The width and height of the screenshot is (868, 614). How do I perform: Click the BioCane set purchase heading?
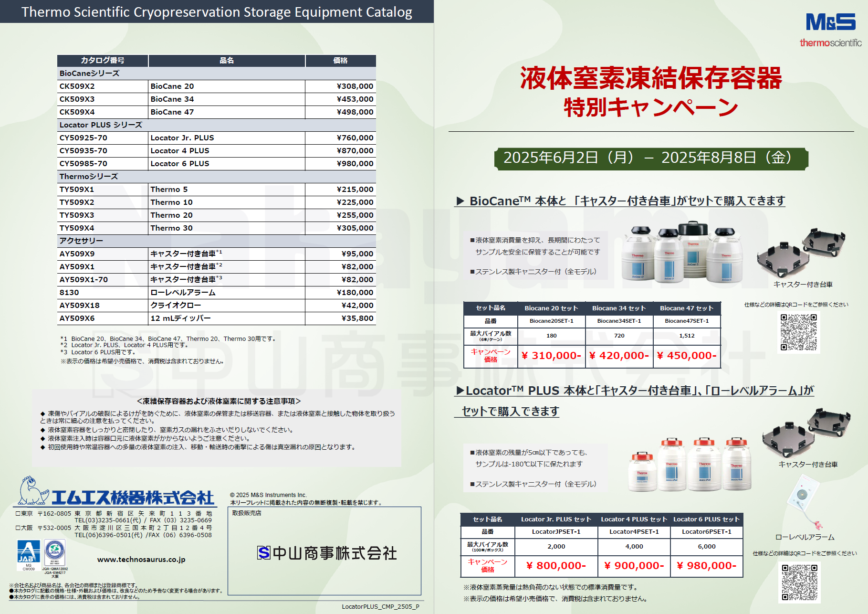pyautogui.click(x=620, y=201)
